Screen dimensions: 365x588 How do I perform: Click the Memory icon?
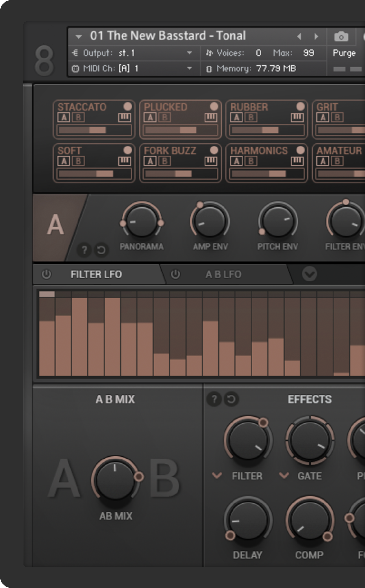coord(209,68)
